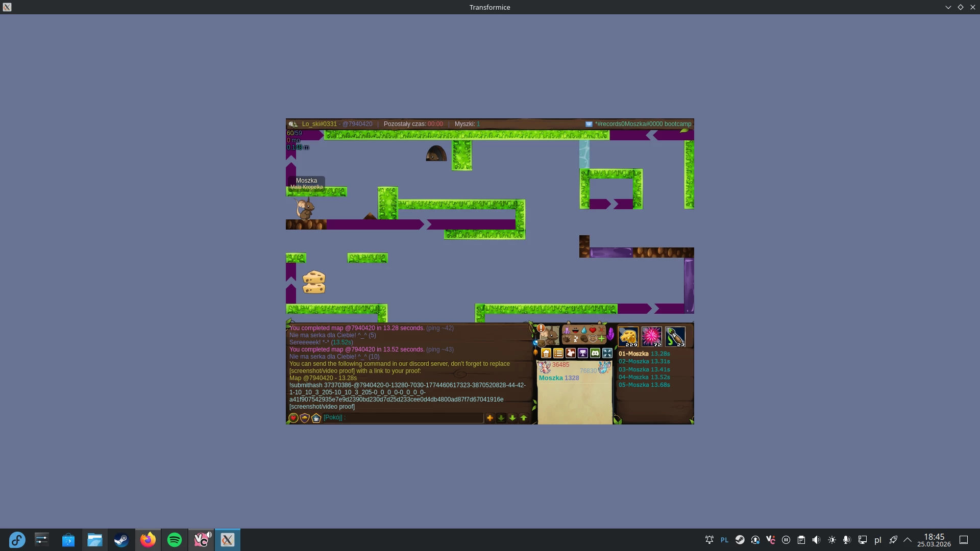The image size is (980, 551).
Task: Click the mouse character on the map
Action: point(305,209)
